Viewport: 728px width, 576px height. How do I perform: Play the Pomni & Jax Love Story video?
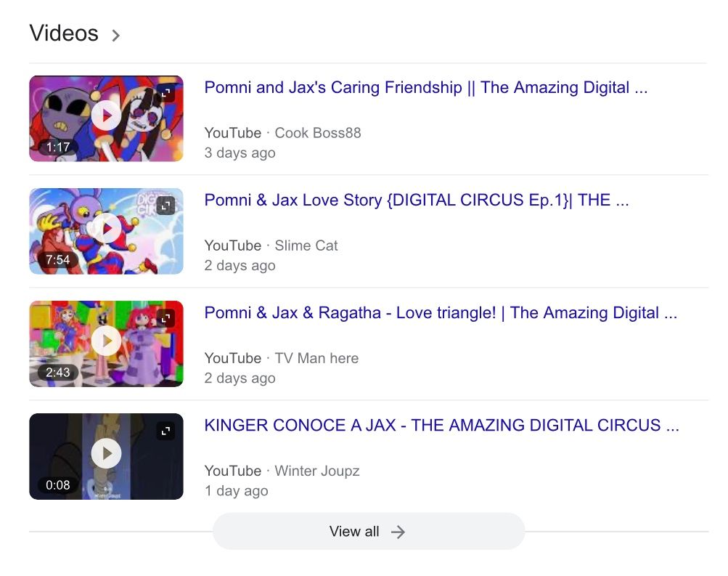(x=106, y=229)
